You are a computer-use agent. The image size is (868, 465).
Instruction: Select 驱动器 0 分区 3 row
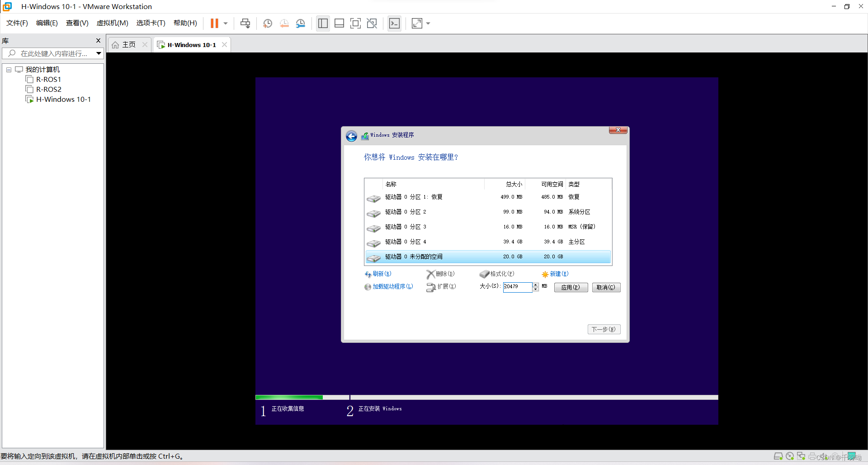click(488, 227)
